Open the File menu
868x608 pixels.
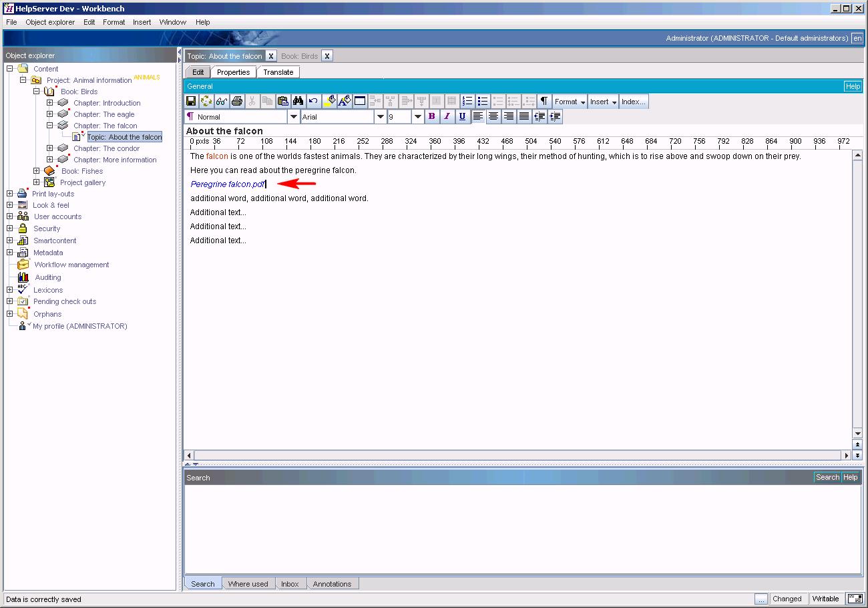(11, 22)
